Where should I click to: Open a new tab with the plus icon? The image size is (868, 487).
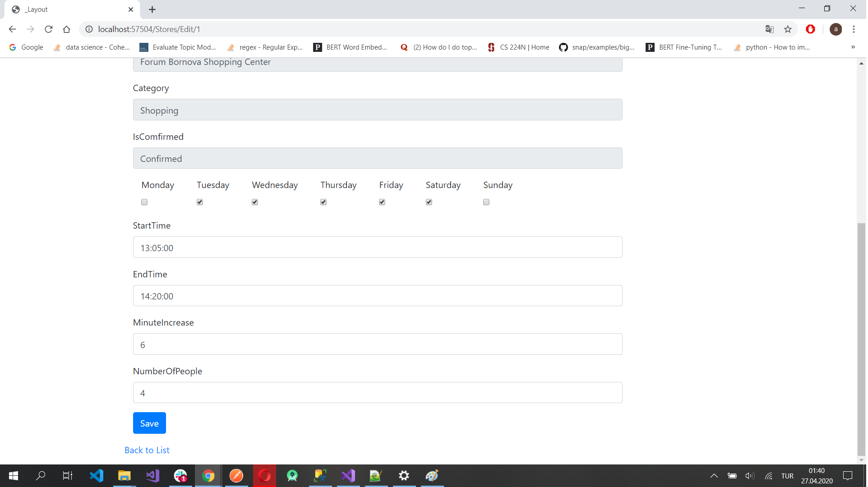click(x=152, y=9)
